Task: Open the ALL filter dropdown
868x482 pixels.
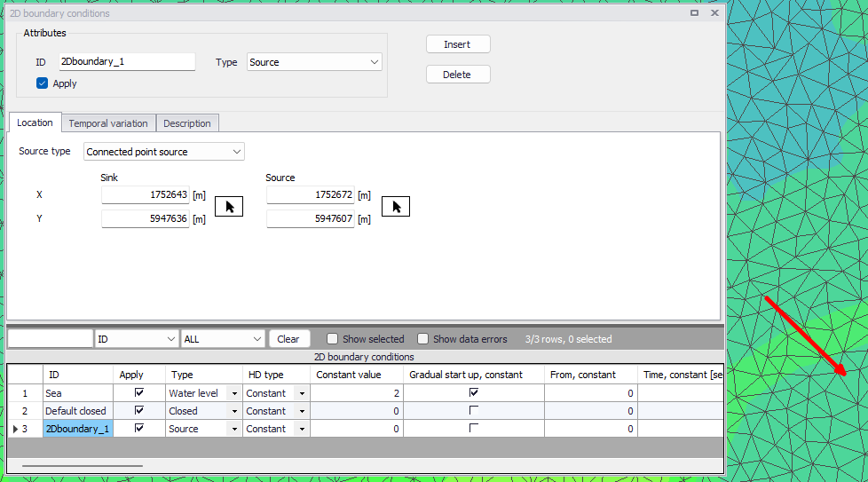Action: (x=223, y=339)
